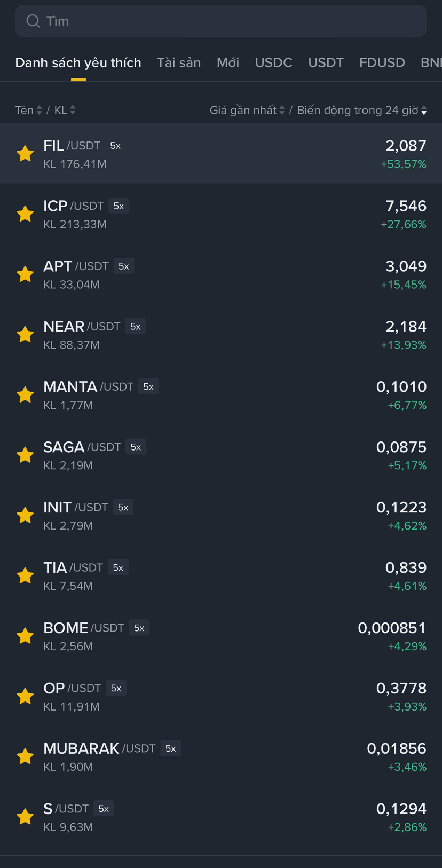
Task: Remove APT star from favorites
Action: (x=25, y=274)
